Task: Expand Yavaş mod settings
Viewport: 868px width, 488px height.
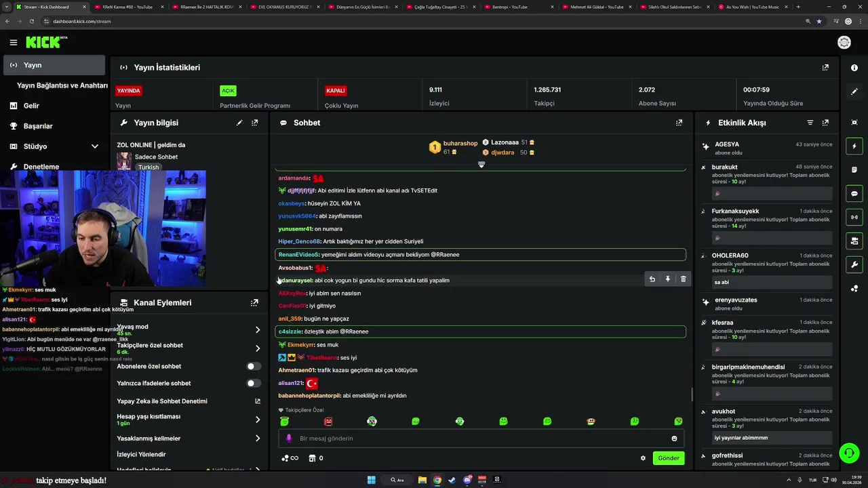Action: 258,330
